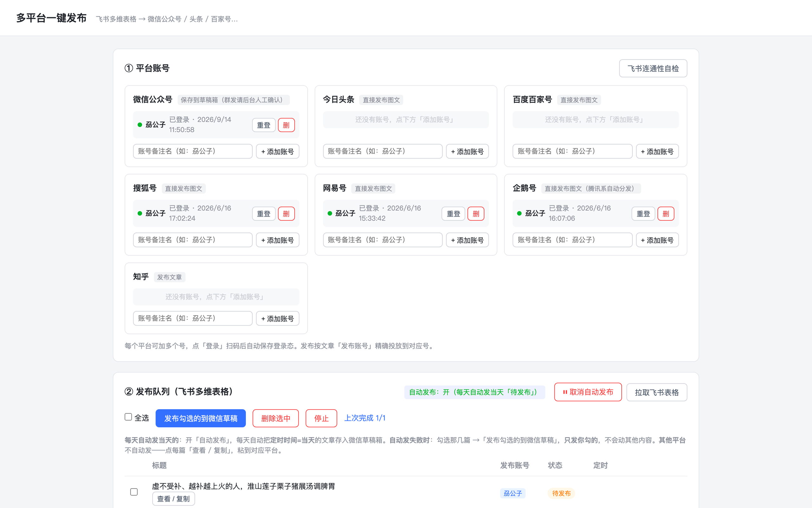Focus the 搜狐号 账号备注名 field
Screen dimensions: 812x508
tap(193, 240)
